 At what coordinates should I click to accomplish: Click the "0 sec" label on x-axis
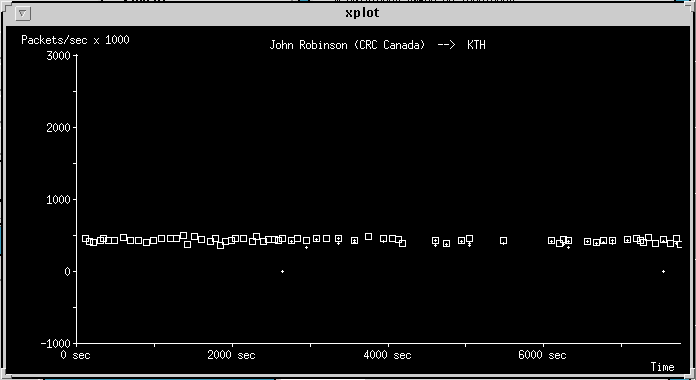tap(75, 355)
